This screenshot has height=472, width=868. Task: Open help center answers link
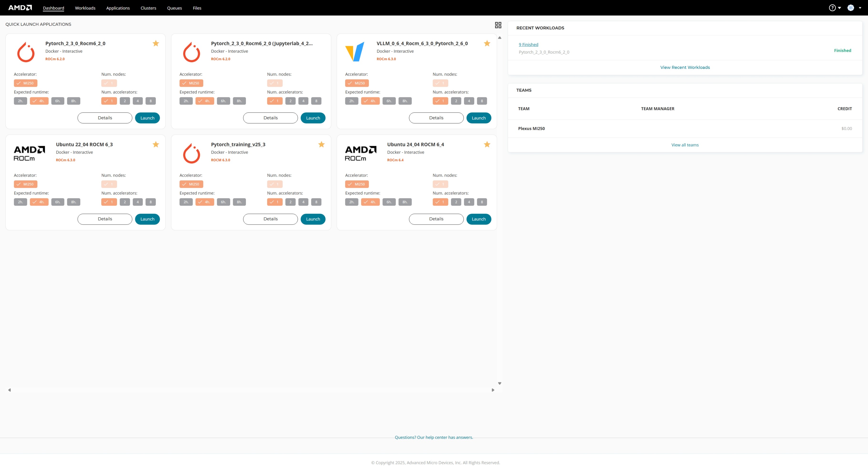pyautogui.click(x=434, y=437)
